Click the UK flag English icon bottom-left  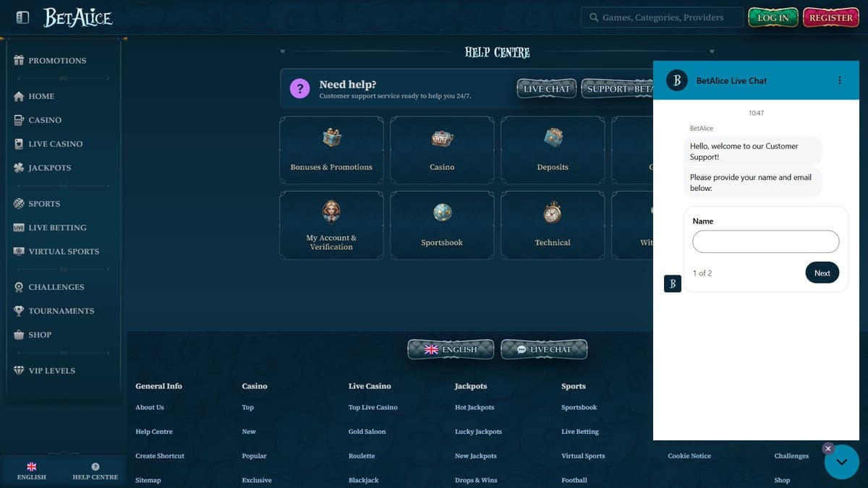[x=32, y=467]
